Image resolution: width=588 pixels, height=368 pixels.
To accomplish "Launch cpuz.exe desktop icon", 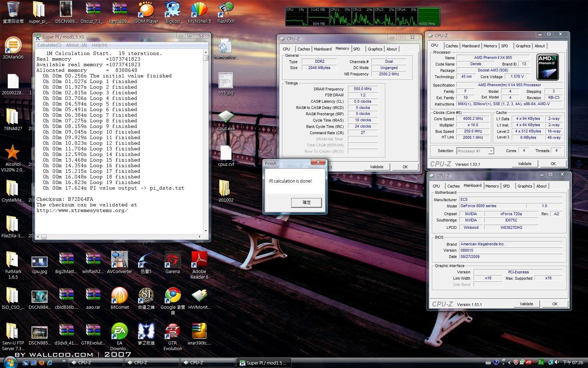I will pyautogui.click(x=226, y=120).
